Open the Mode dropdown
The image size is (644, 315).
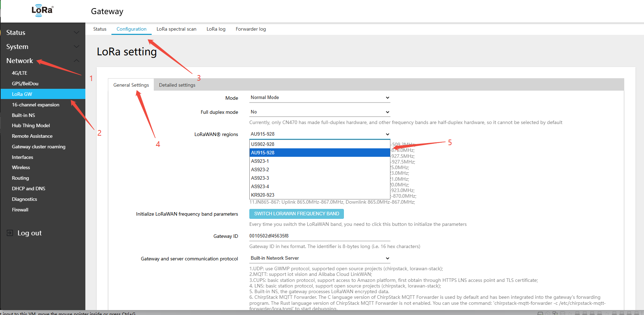pos(320,98)
